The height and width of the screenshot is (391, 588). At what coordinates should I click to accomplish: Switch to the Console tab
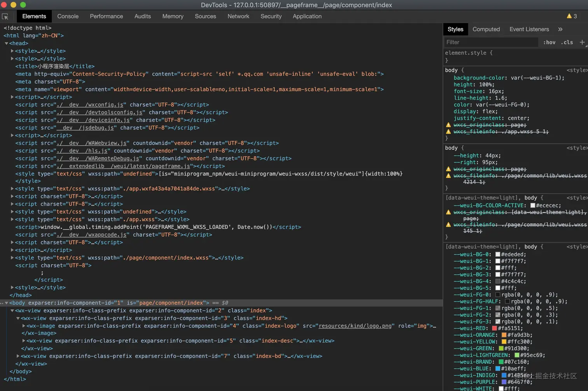coord(68,16)
